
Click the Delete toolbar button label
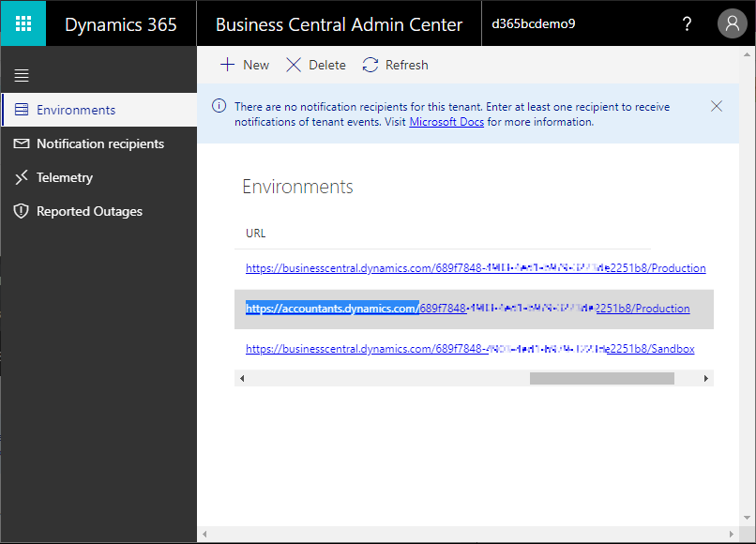[327, 65]
